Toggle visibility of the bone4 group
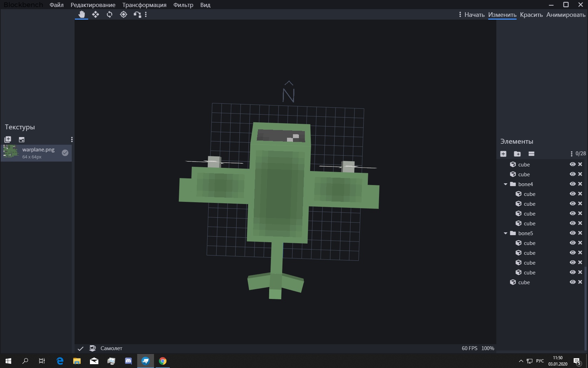This screenshot has width=588, height=368. click(x=573, y=184)
